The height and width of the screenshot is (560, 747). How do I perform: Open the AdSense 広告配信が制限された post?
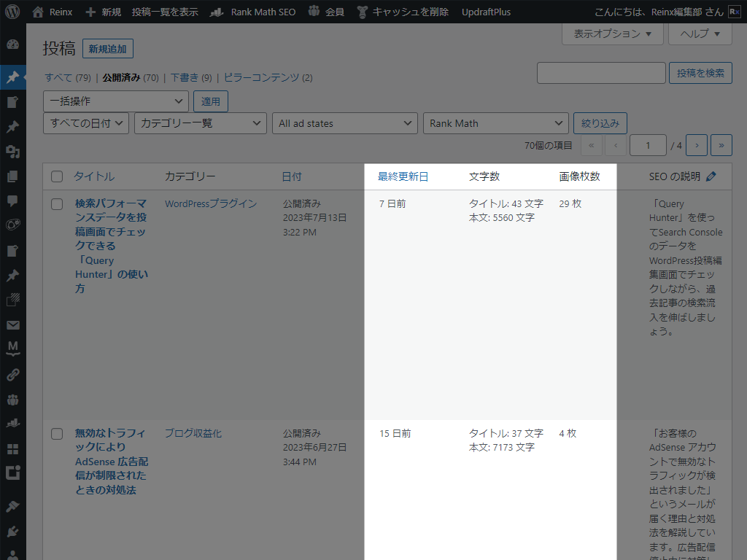(x=112, y=462)
